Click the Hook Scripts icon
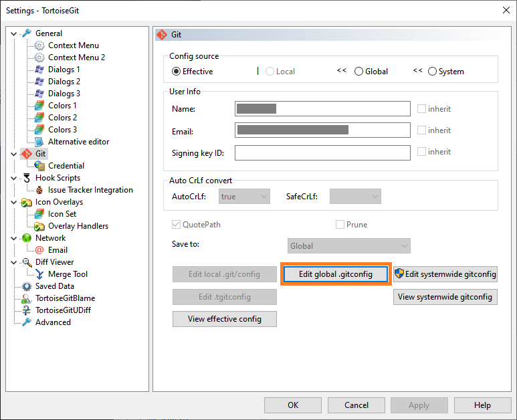The image size is (517, 420). [x=27, y=178]
